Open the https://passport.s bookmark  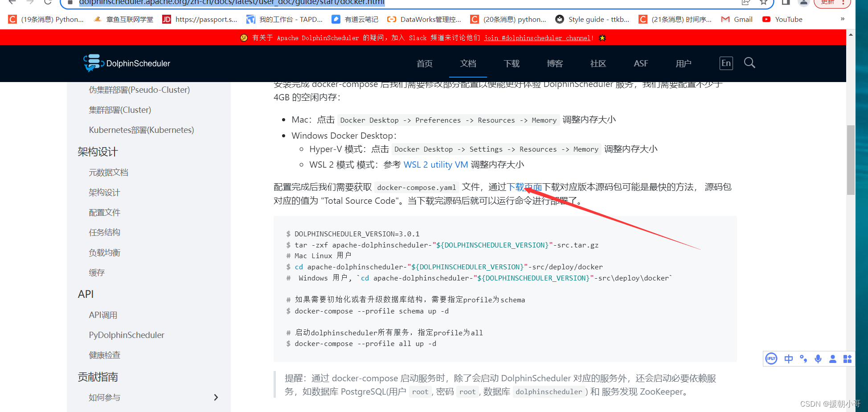tap(200, 19)
